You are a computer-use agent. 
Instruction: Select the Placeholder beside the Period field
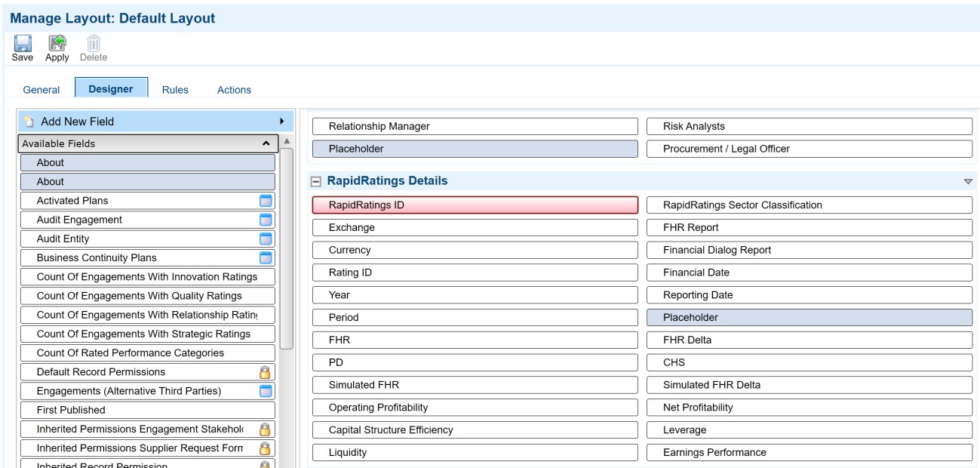tap(809, 318)
